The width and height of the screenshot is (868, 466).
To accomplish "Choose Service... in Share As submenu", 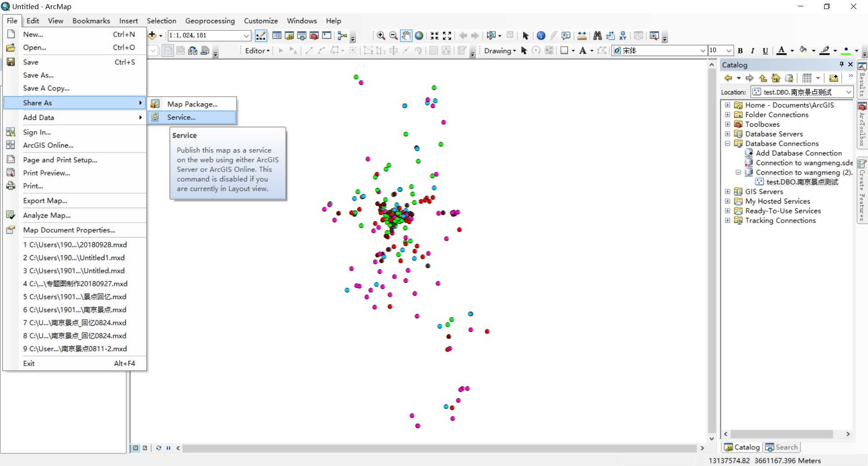I will [192, 117].
